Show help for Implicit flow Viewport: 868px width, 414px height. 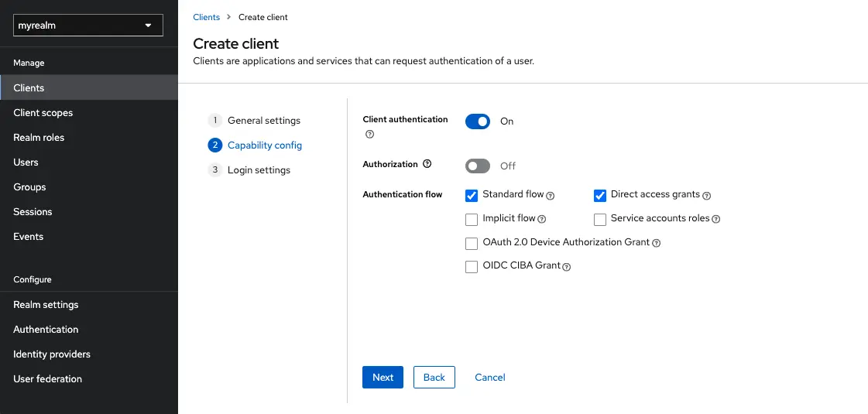pos(542,219)
